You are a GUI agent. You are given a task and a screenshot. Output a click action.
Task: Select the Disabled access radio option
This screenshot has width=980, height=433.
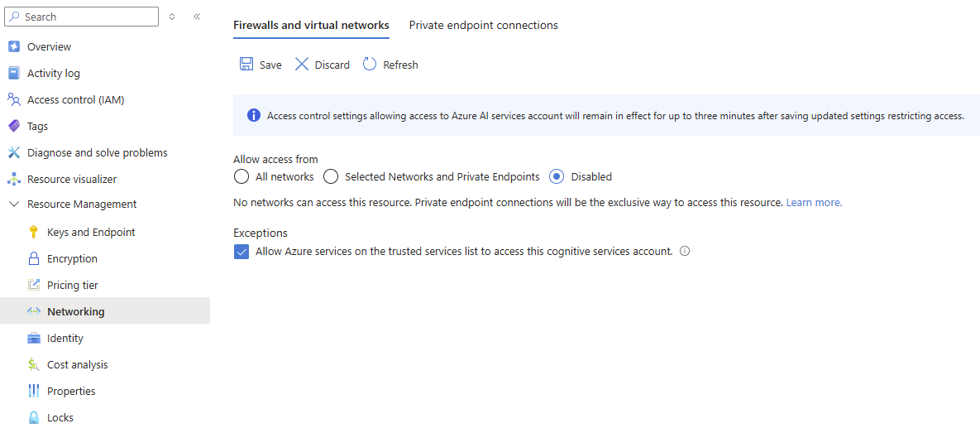click(557, 176)
